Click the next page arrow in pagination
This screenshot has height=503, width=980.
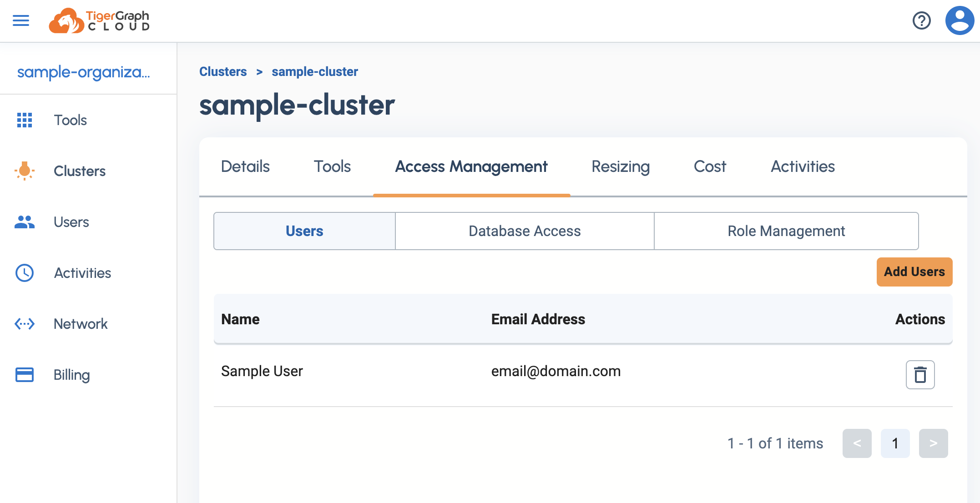click(x=934, y=443)
